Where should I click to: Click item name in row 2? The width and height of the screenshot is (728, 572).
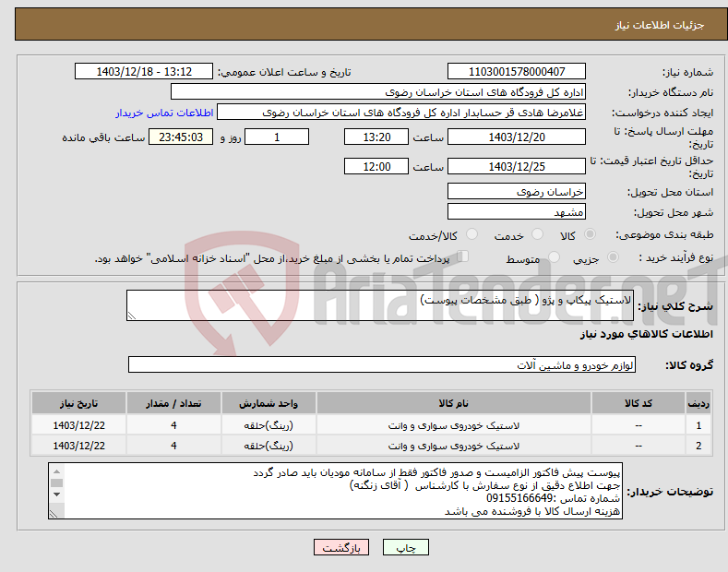[454, 446]
